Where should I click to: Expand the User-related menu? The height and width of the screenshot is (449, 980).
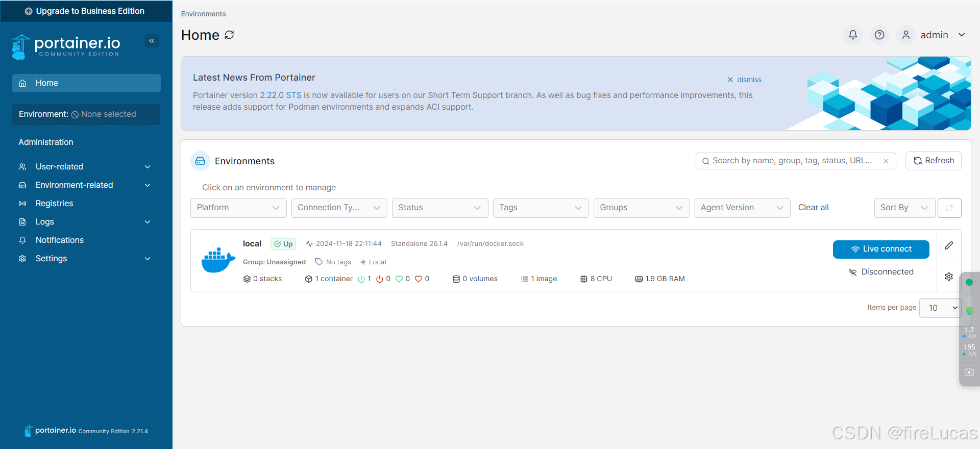coord(86,167)
